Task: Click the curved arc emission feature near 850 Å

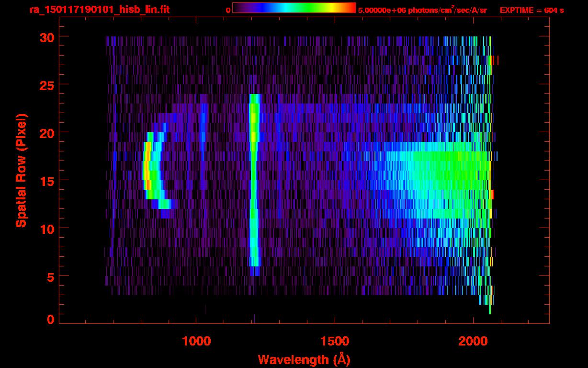Action: [152, 170]
